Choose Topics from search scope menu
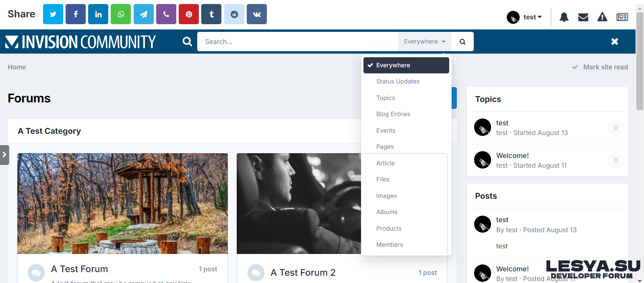644x283 pixels. coord(386,98)
